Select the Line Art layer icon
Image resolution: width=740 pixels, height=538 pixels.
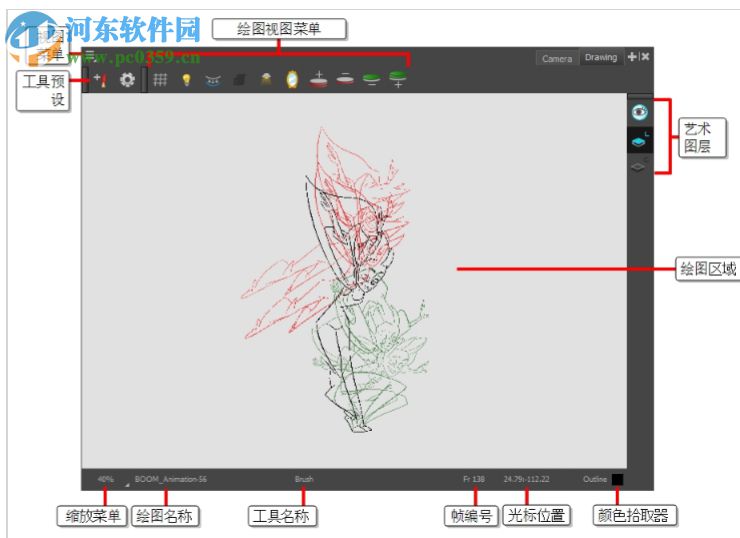[x=639, y=140]
